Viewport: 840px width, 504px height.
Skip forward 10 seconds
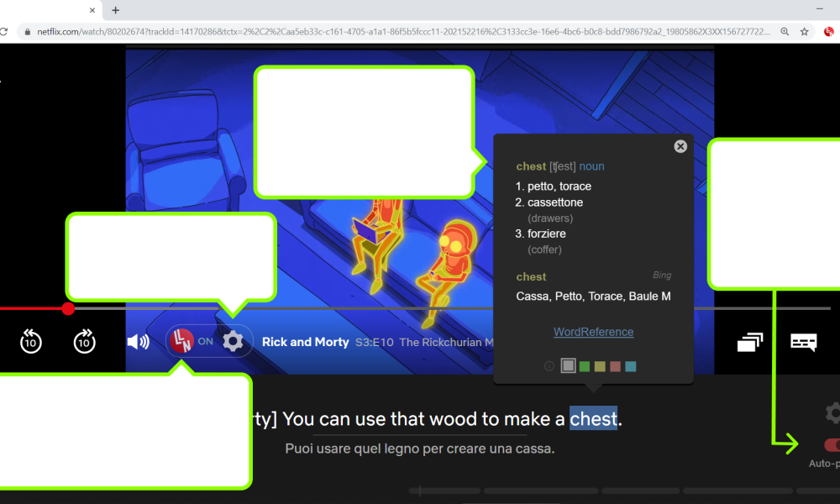84,341
